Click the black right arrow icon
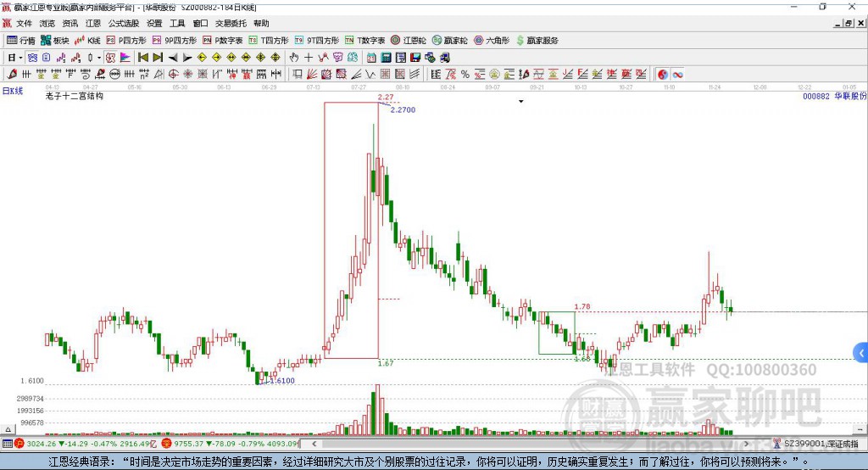Screen dimensions: 868x470 point(187,58)
